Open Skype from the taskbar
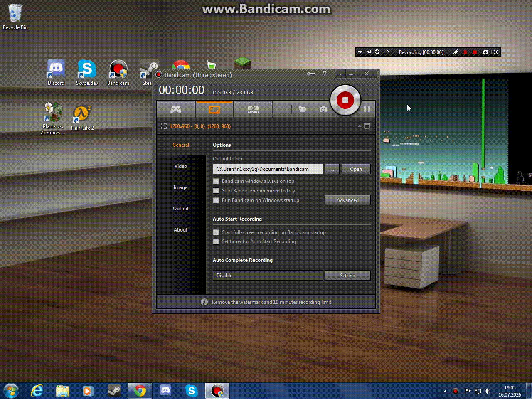 pyautogui.click(x=192, y=391)
